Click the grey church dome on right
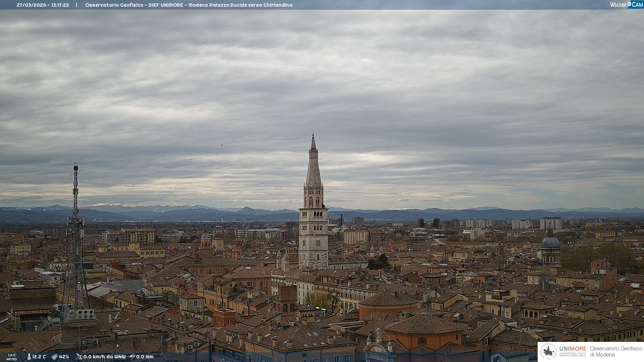This screenshot has width=644, height=362. pos(550,242)
